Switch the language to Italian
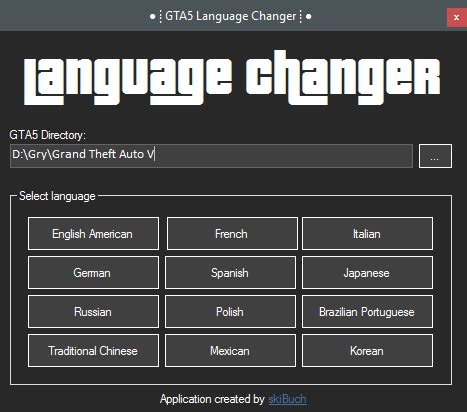467x412 pixels. click(x=367, y=233)
